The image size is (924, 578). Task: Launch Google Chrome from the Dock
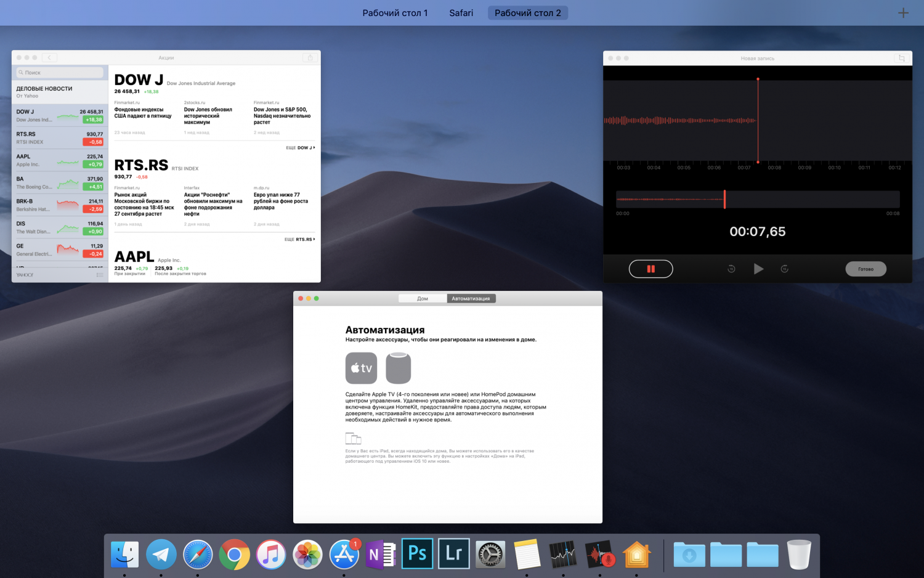(234, 555)
